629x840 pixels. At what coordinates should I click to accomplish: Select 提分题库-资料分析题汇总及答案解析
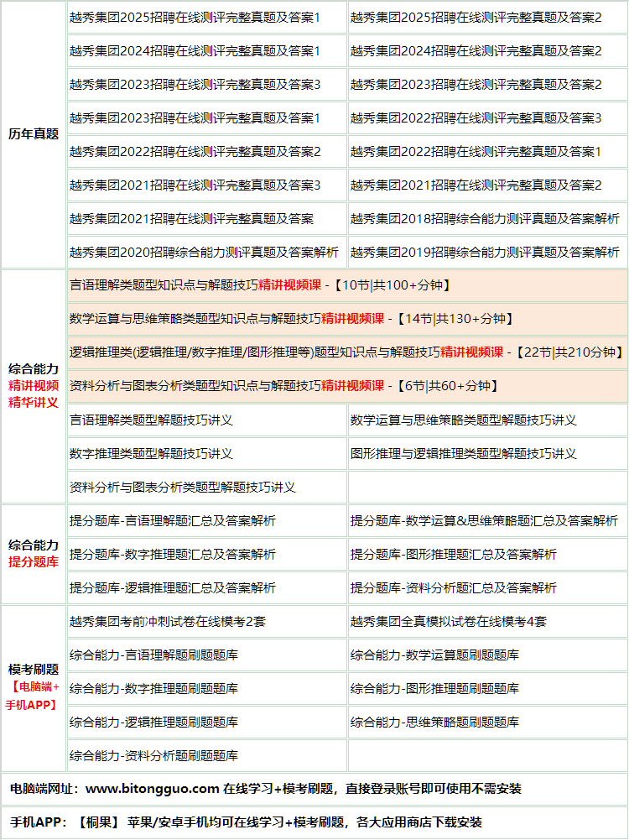454,587
